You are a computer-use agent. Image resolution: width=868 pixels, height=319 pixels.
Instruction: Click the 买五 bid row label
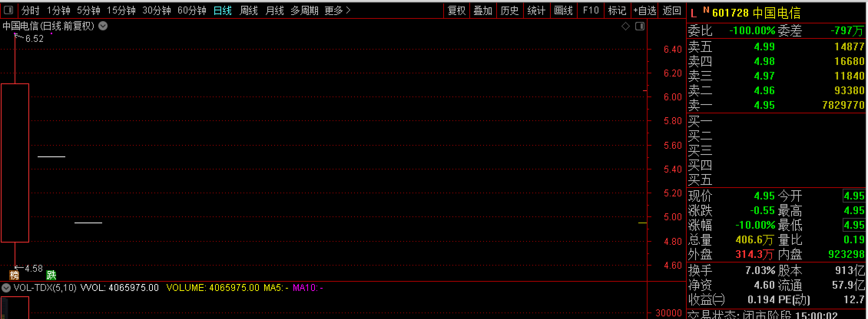(x=700, y=180)
